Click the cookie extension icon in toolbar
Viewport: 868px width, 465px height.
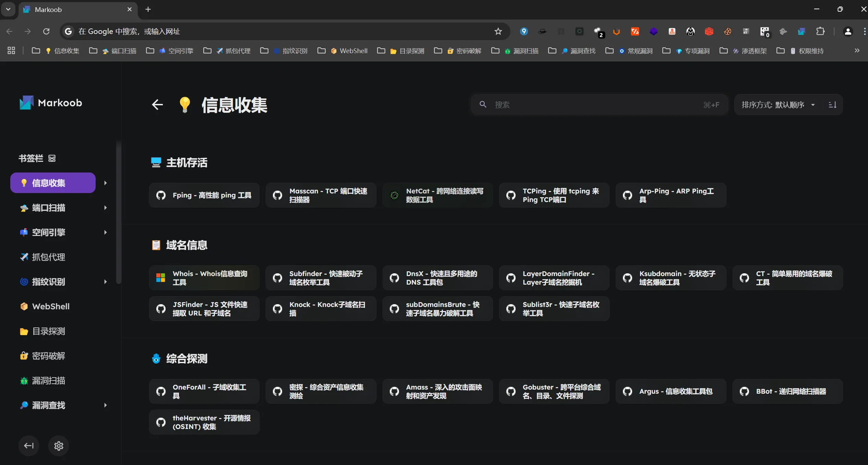pyautogui.click(x=727, y=32)
